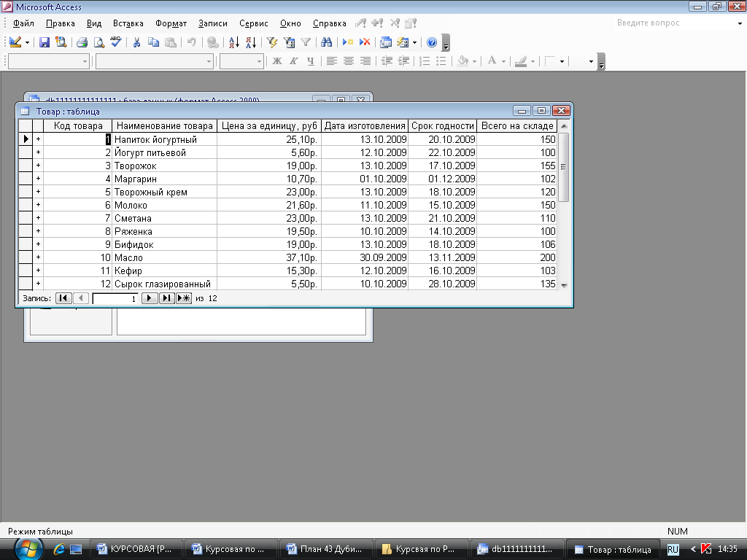Open Print Preview from the toolbar

pyautogui.click(x=99, y=42)
